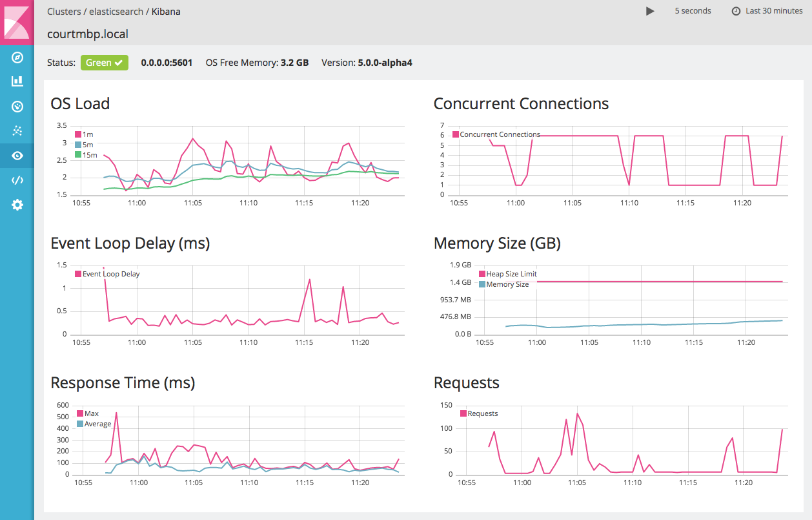The width and height of the screenshot is (812, 520).
Task: Go to Clusters breadcrumb link
Action: pos(64,12)
